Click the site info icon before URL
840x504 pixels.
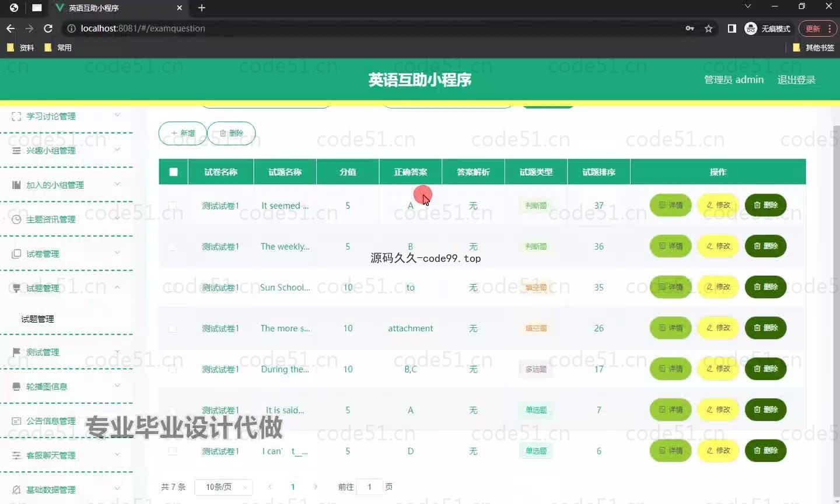pyautogui.click(x=71, y=28)
